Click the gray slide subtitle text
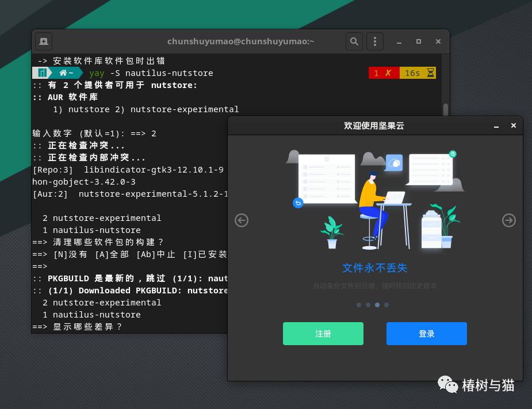Screen dimensions: 532x409 (375, 286)
